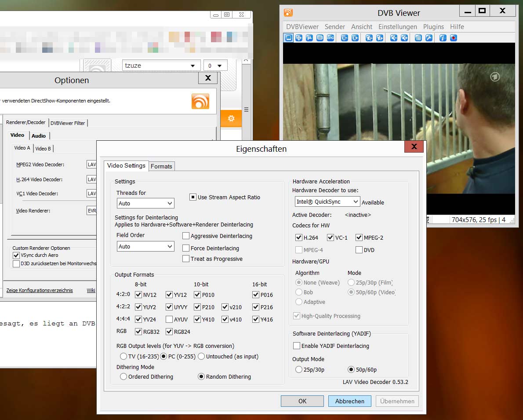Open the Field Order dropdown
The image size is (523, 420).
click(x=145, y=246)
